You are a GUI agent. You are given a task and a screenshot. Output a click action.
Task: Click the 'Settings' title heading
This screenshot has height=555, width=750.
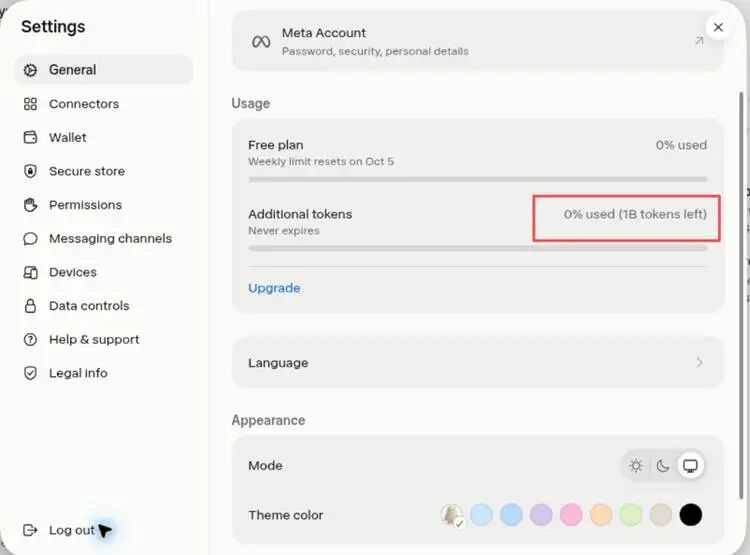tap(53, 27)
